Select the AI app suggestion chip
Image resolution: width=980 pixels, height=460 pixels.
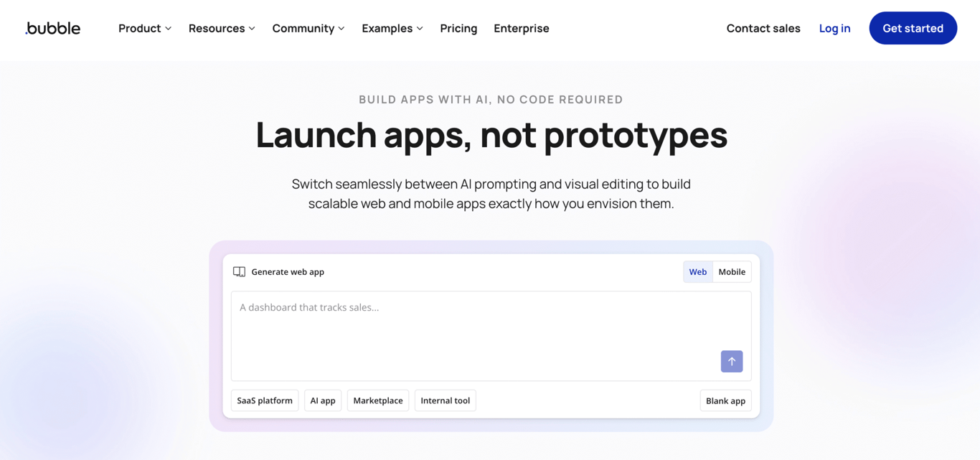[x=322, y=400]
